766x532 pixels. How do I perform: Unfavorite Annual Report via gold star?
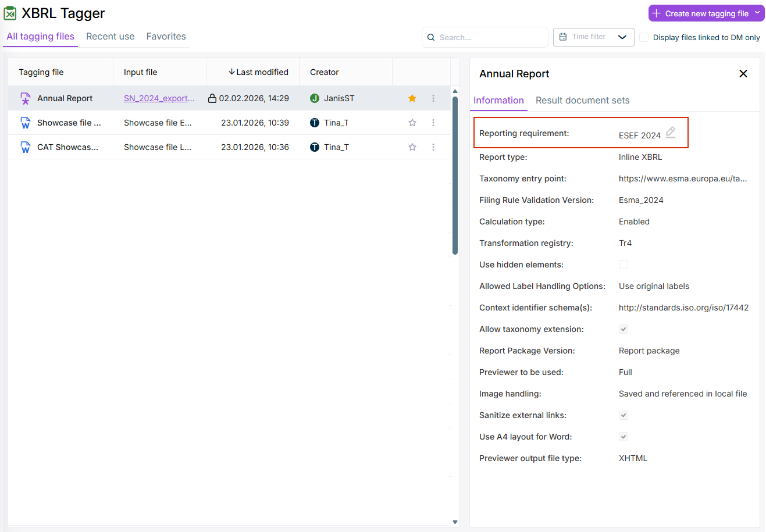(412, 98)
